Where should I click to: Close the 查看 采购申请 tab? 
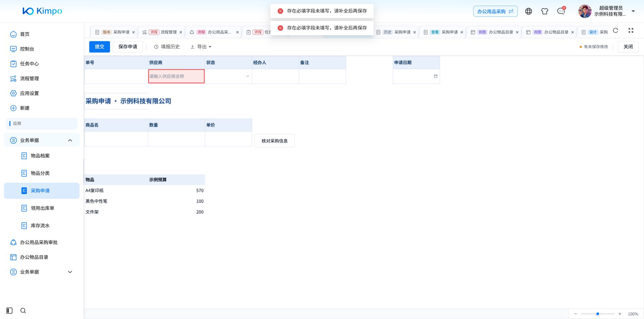tap(462, 32)
